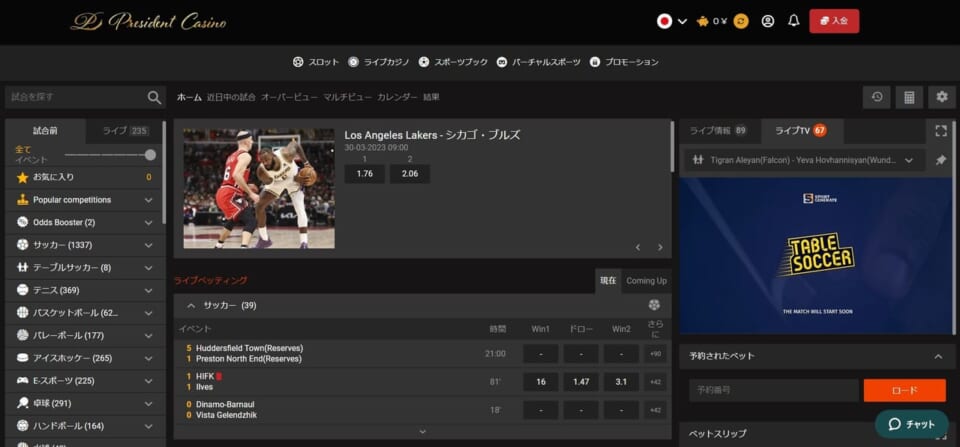The height and width of the screenshot is (447, 960).
Task: Open notifications bell
Action: (x=794, y=21)
